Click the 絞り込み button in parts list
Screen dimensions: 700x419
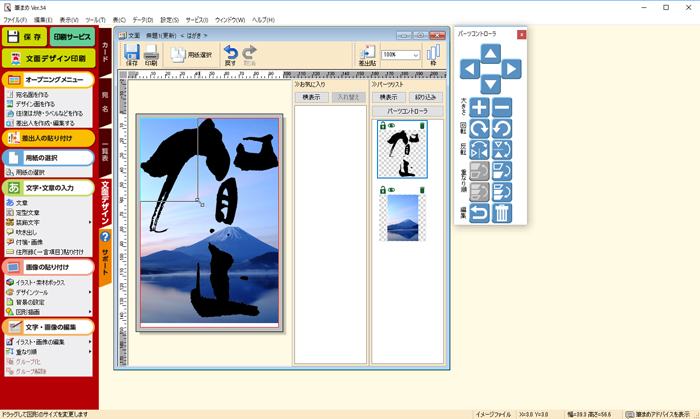tap(423, 97)
